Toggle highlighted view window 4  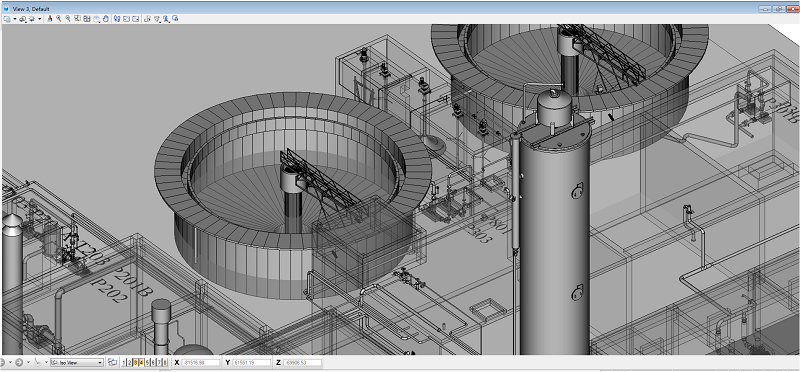click(x=141, y=362)
